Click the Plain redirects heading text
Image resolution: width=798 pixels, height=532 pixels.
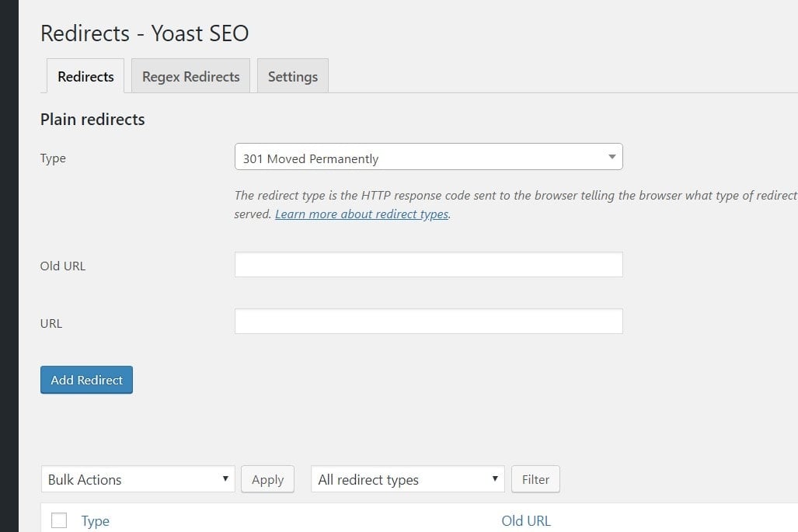click(x=92, y=119)
